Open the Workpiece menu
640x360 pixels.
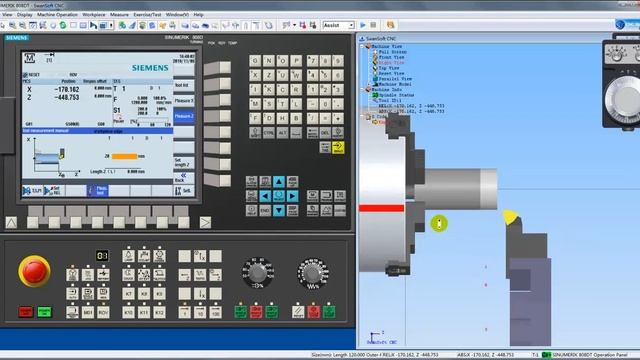coord(93,14)
